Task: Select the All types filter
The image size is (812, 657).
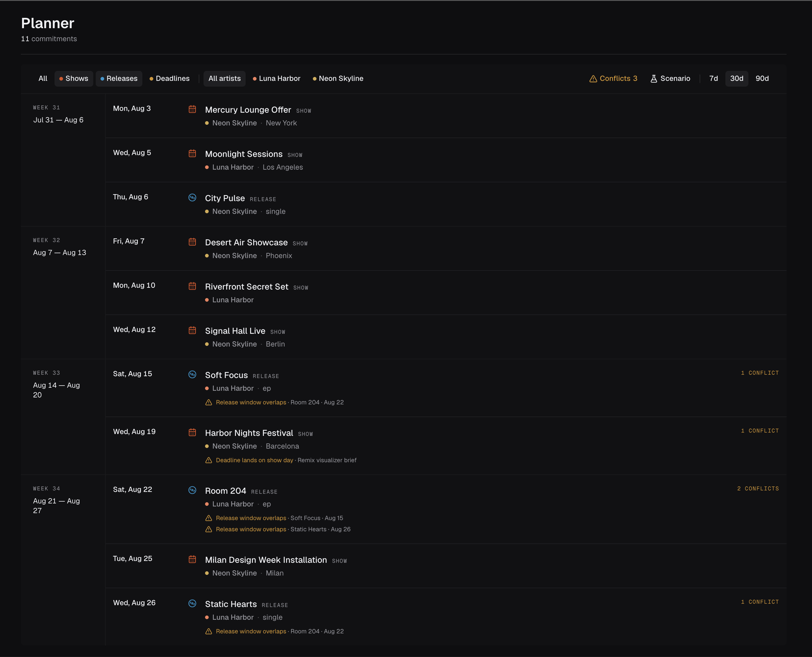Action: 43,79
